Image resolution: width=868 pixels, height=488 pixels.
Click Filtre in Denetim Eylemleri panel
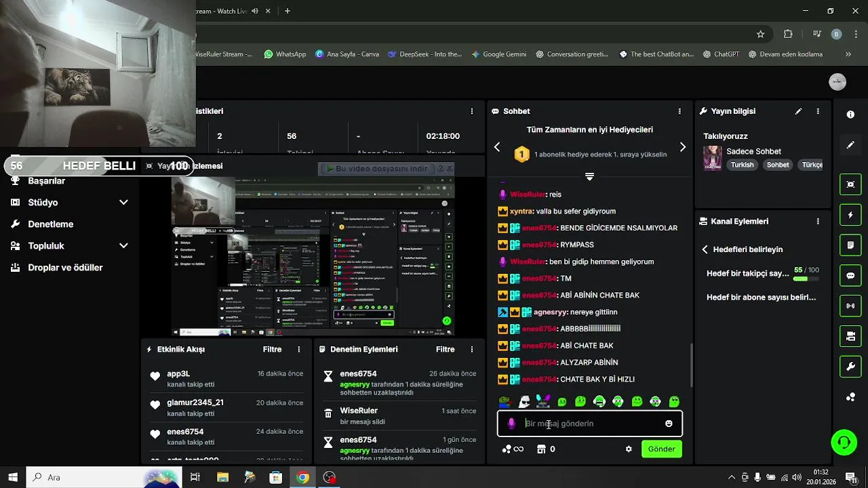pos(445,349)
